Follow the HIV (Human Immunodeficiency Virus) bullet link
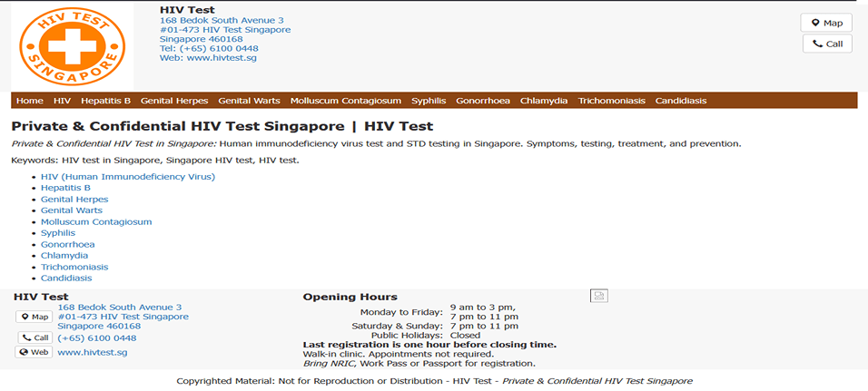Image resolution: width=868 pixels, height=391 pixels. click(x=128, y=177)
